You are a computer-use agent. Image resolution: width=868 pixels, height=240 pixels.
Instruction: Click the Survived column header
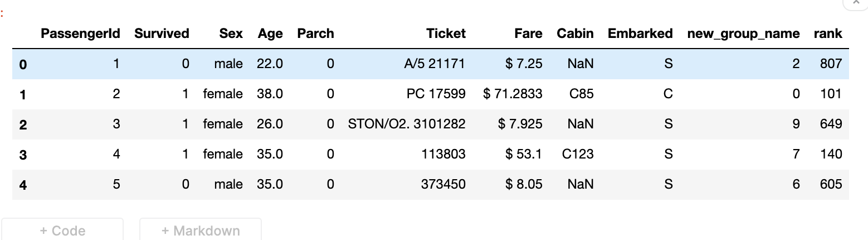point(162,33)
